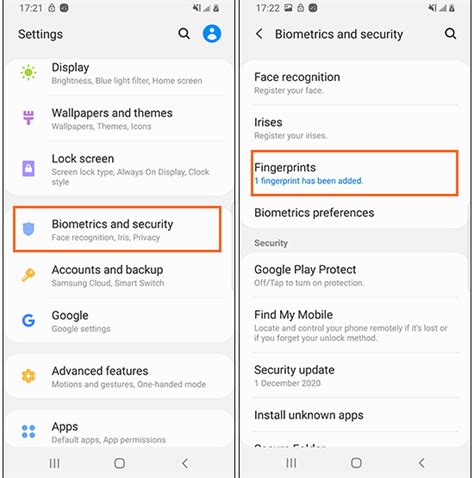Tap the four-dot Apps icon
Screen dimensions: 474x478
coord(28,431)
